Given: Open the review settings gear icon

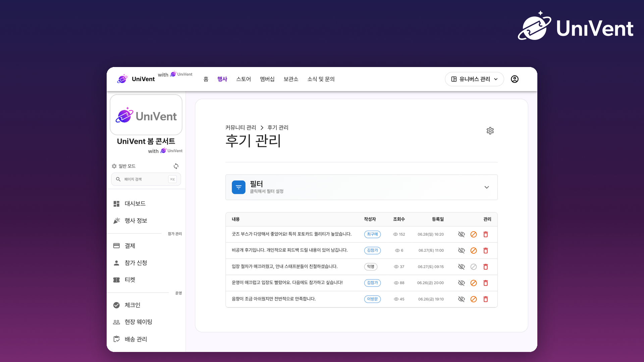Looking at the screenshot, I should click(x=490, y=131).
